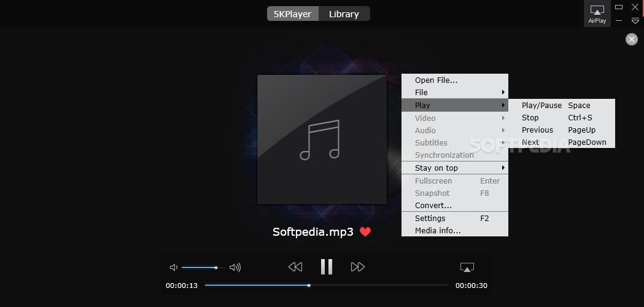644x307 pixels.
Task: Click the elapsed time 00:00:13
Action: (x=182, y=286)
